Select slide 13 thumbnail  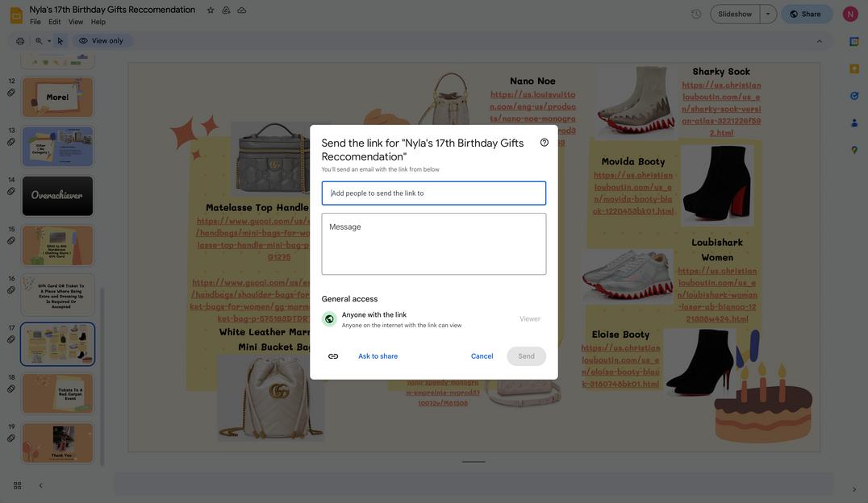pos(57,147)
